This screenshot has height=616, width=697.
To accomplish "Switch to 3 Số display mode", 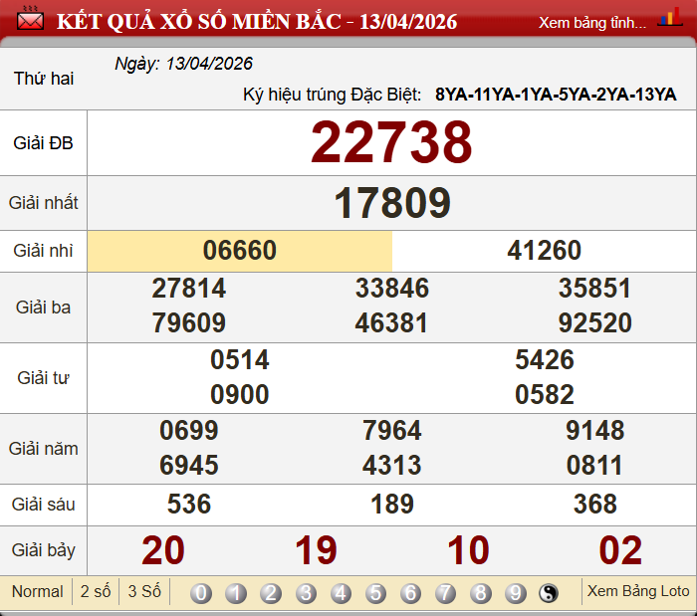I will tap(144, 591).
